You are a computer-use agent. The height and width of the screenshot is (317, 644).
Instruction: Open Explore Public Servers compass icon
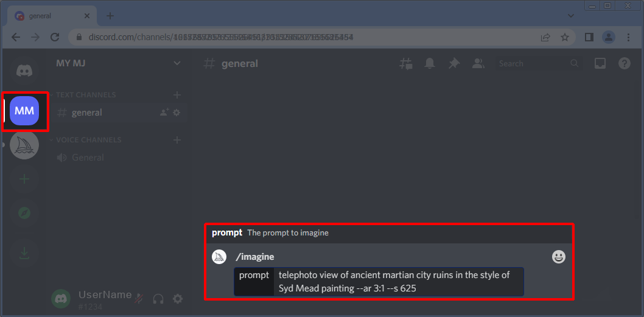pos(24,213)
